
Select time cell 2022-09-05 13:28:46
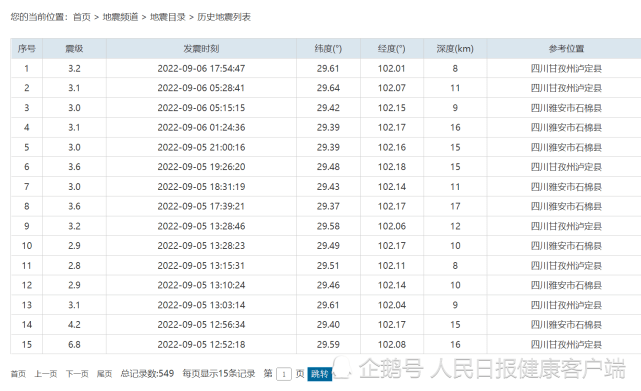tap(201, 226)
